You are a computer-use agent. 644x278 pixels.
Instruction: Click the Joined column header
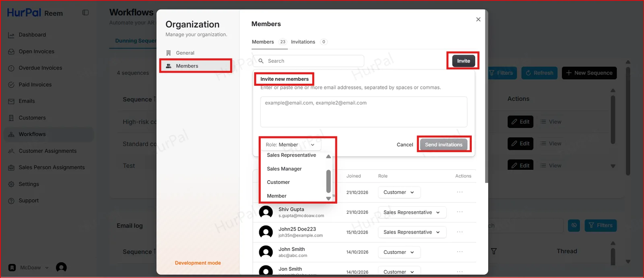point(353,176)
